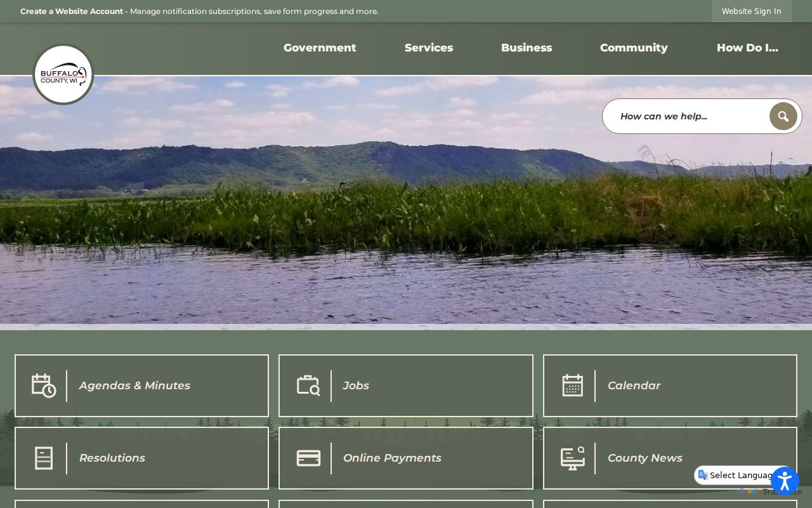812x508 pixels.
Task: Click the Buffalo County, WI logo
Action: click(63, 74)
